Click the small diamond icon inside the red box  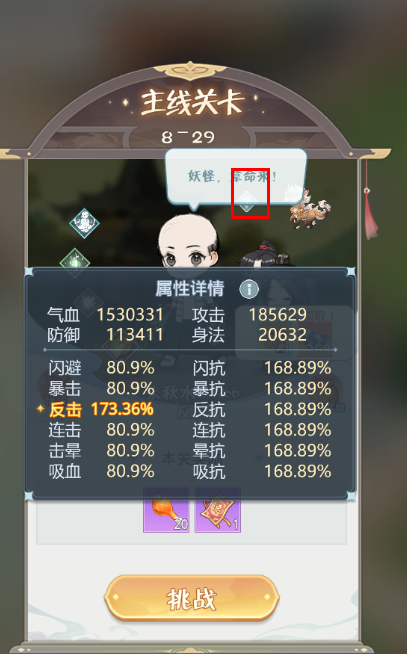click(x=247, y=202)
